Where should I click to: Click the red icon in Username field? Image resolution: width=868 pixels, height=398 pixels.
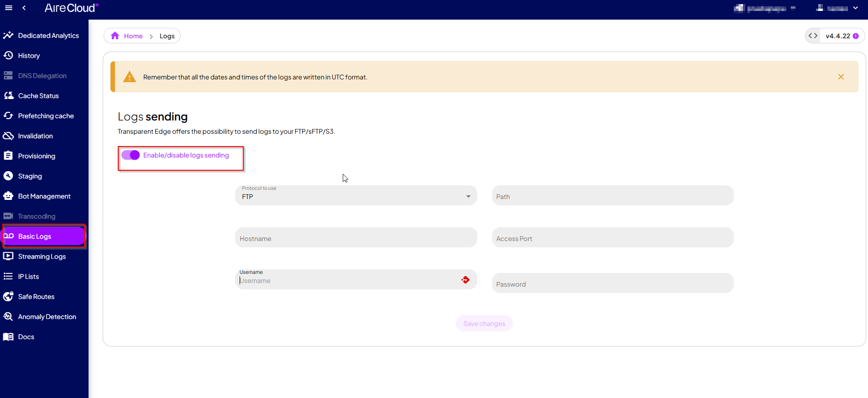click(x=465, y=280)
